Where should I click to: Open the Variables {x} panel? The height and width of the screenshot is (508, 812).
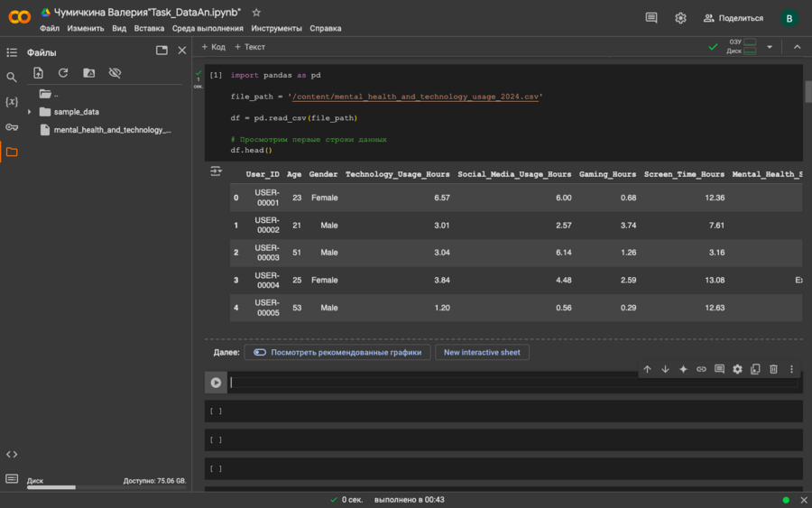pyautogui.click(x=12, y=102)
